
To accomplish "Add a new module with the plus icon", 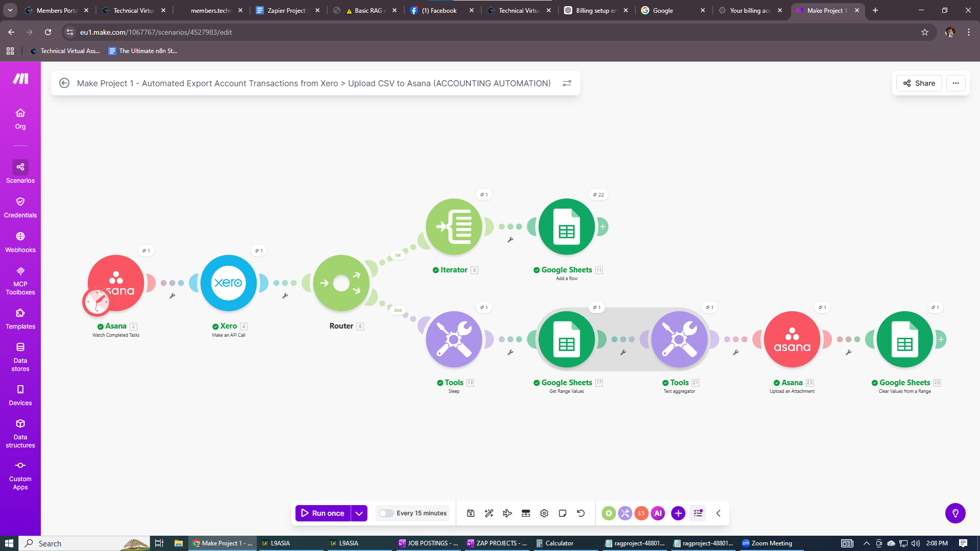I will (x=678, y=513).
